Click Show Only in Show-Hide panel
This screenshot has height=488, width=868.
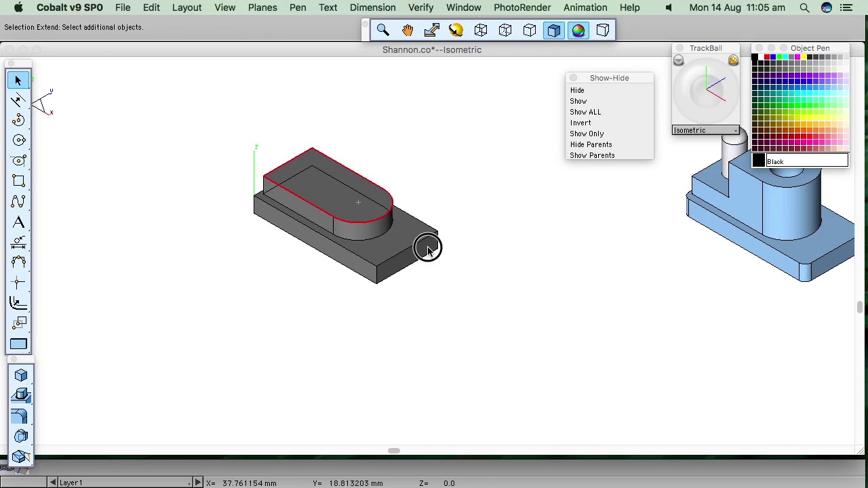coord(587,134)
